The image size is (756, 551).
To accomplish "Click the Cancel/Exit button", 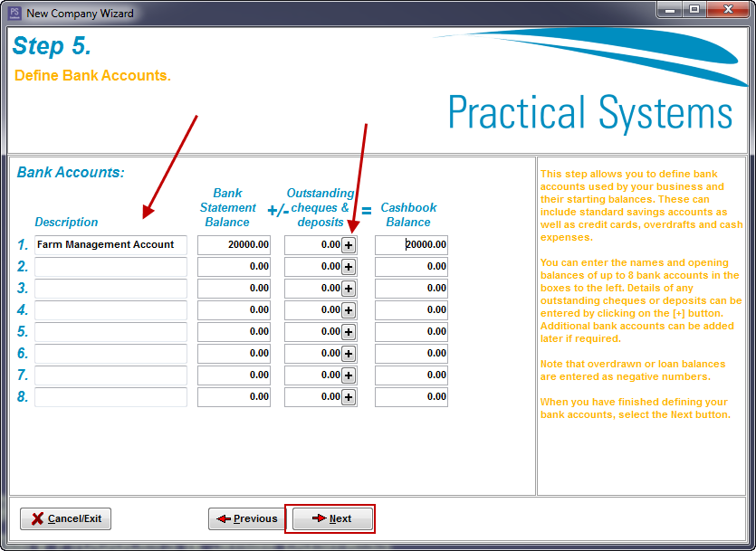I will 65,518.
